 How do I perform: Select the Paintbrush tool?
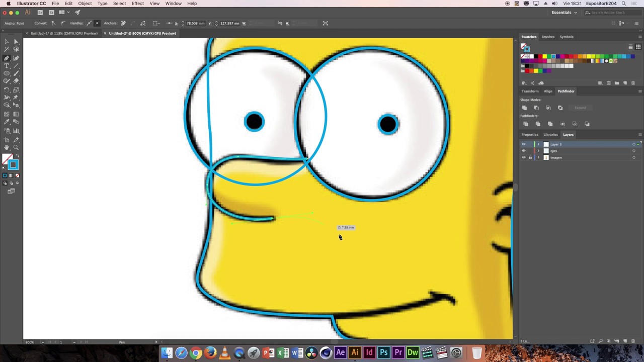tap(16, 73)
